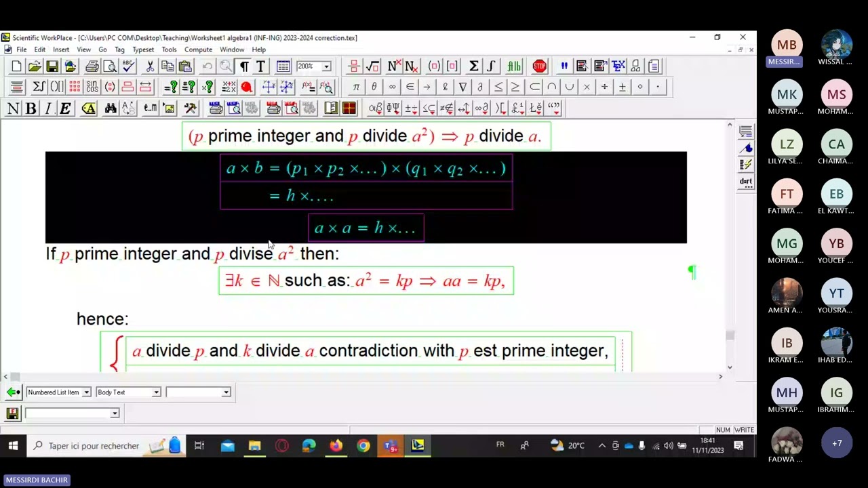Toggle Italic formatting

click(x=48, y=108)
